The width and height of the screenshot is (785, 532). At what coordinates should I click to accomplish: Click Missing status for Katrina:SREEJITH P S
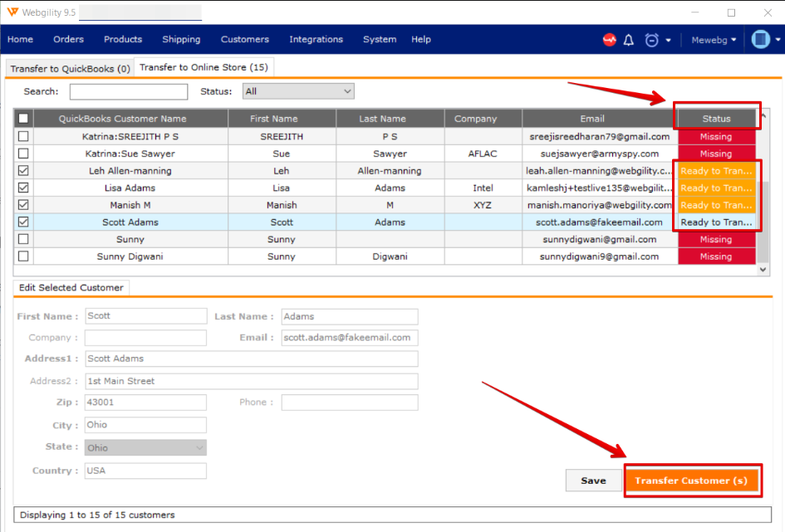tap(716, 136)
